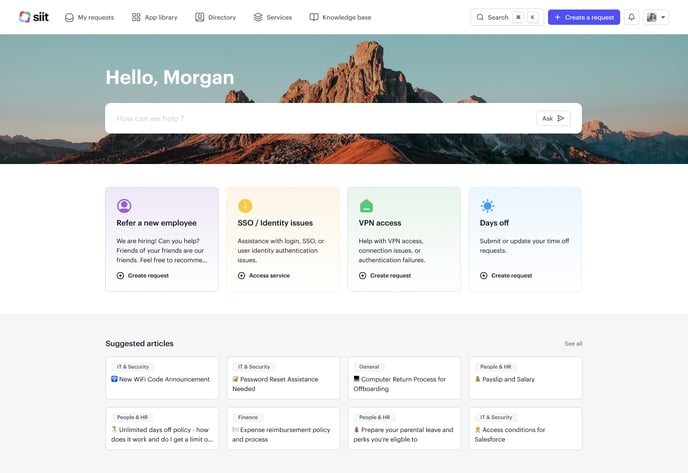Viewport: 688px width, 473px height.
Task: Click the green VPN access icon
Action: point(366,206)
